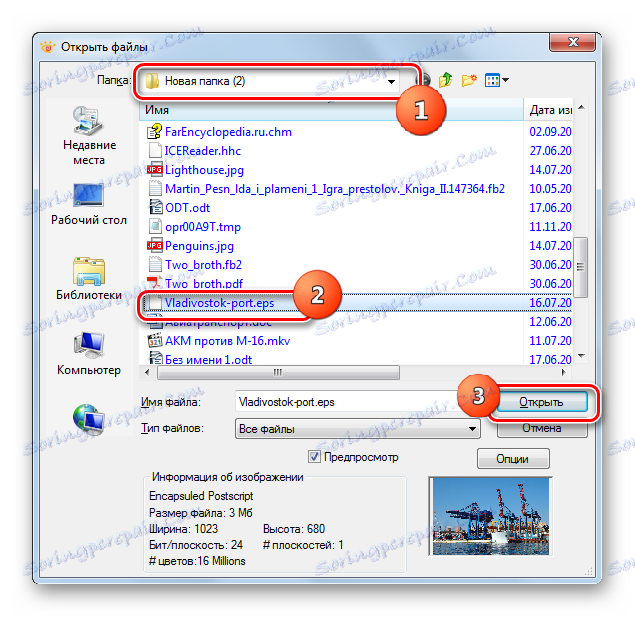
Task: Close the Открыть файлы dialog
Action: point(573,42)
